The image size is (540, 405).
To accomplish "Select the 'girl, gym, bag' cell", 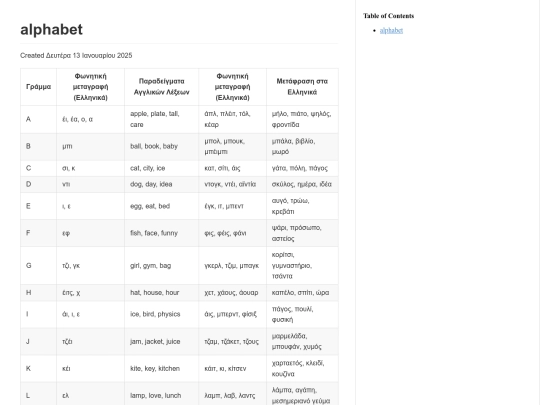I will coord(162,266).
